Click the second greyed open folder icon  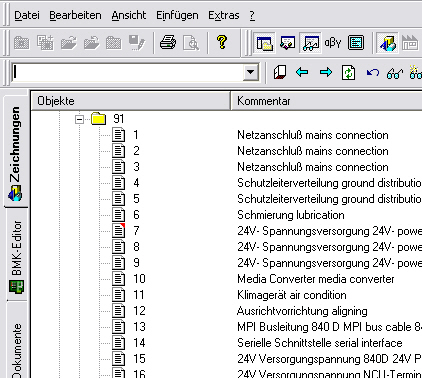tap(91, 43)
